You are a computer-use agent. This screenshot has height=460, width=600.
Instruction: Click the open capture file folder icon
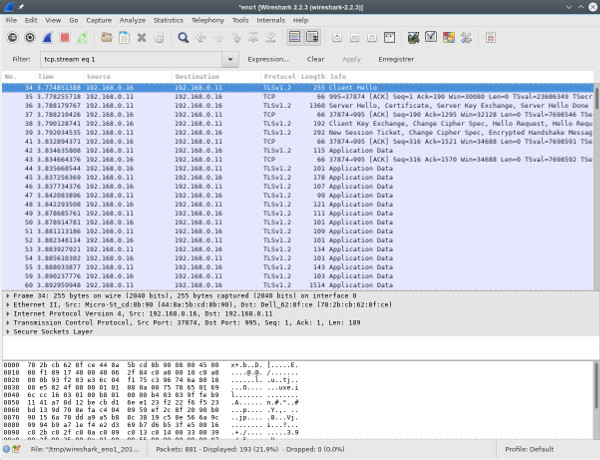[107, 38]
